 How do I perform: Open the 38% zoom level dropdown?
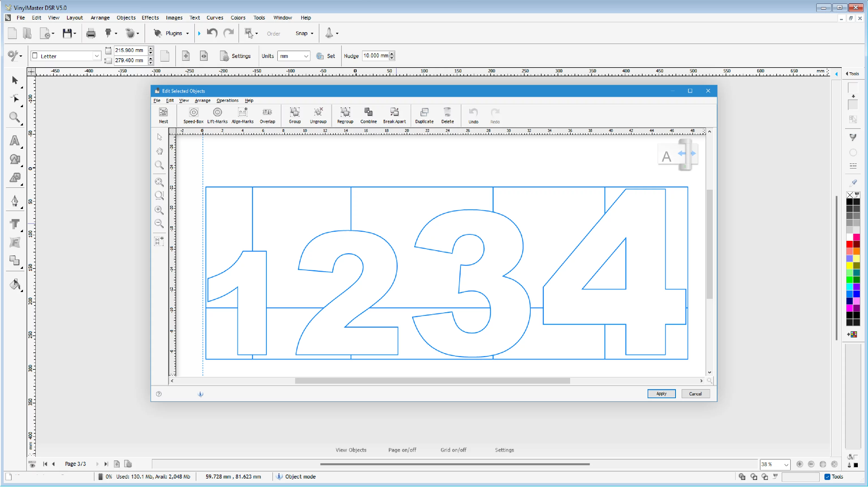(x=786, y=464)
